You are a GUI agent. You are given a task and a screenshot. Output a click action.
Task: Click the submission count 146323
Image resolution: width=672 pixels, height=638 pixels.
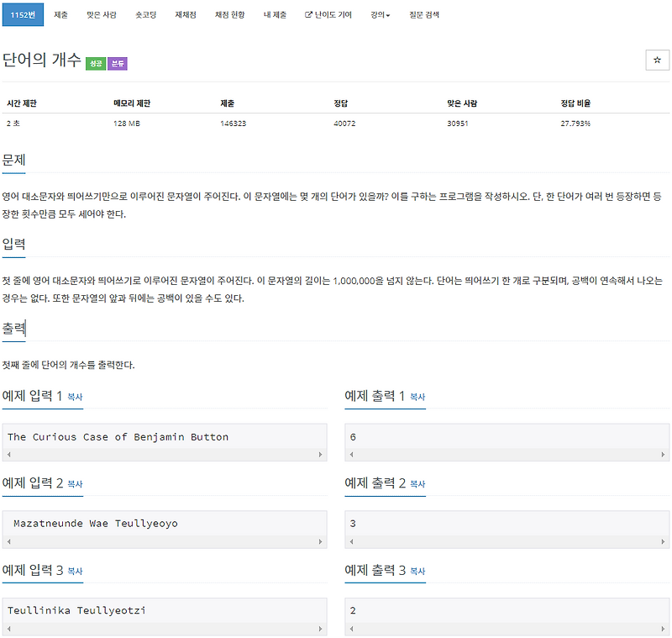tap(232, 123)
